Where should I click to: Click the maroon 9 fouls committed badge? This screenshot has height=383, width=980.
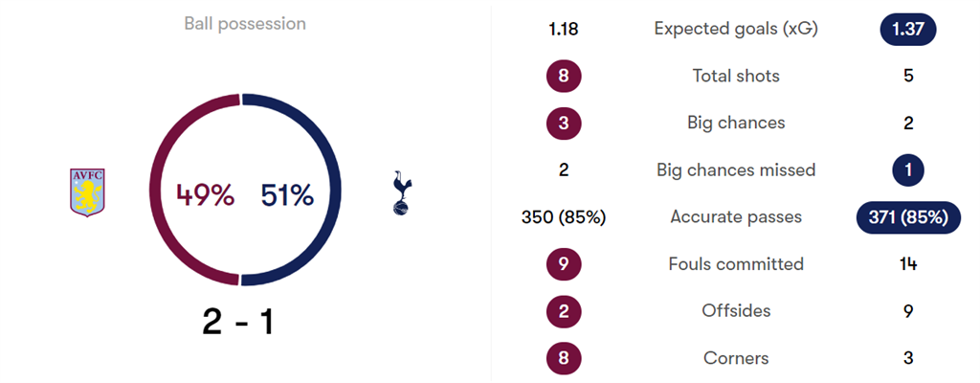[564, 263]
